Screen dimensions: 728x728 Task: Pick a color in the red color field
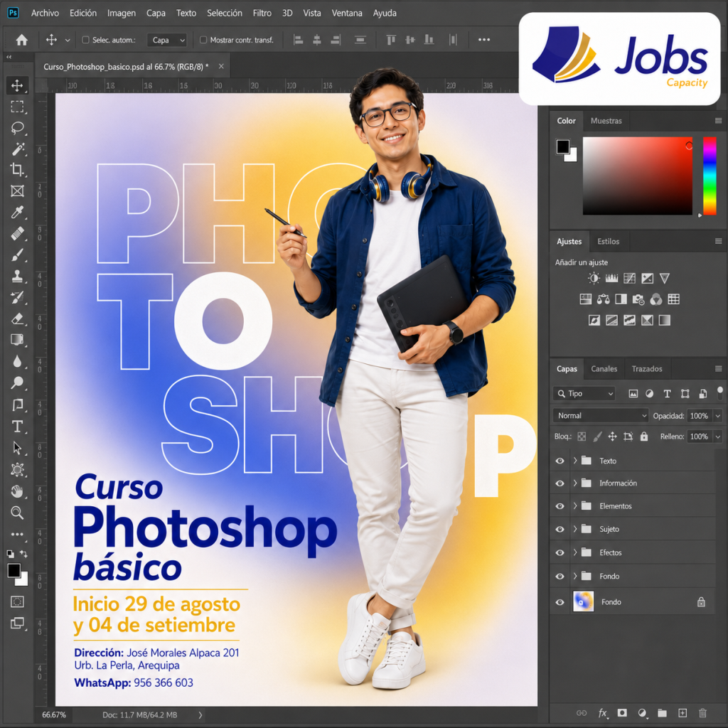pos(638,176)
